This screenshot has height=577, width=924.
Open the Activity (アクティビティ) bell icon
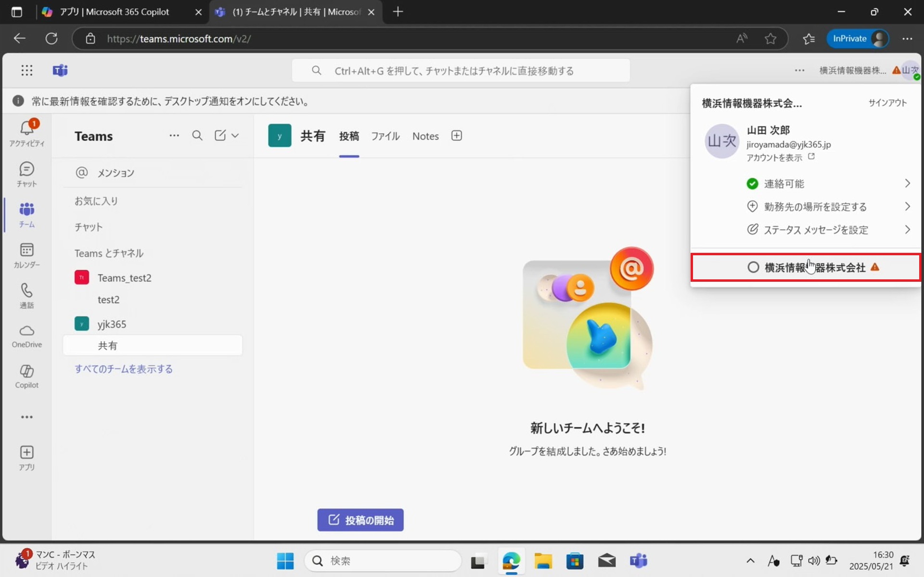(x=27, y=128)
